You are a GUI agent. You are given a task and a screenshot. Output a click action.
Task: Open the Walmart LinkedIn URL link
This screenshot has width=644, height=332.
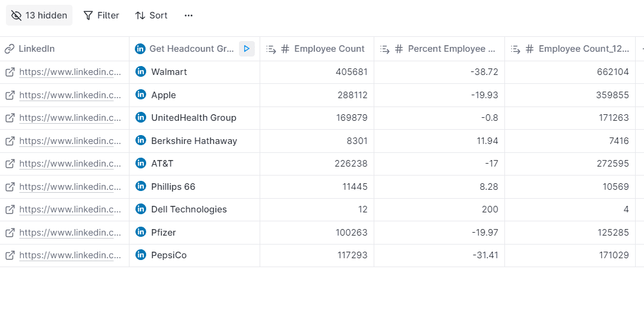(x=70, y=72)
